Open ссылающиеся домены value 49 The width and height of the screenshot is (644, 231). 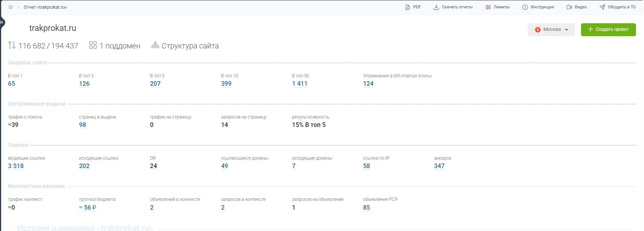[225, 166]
